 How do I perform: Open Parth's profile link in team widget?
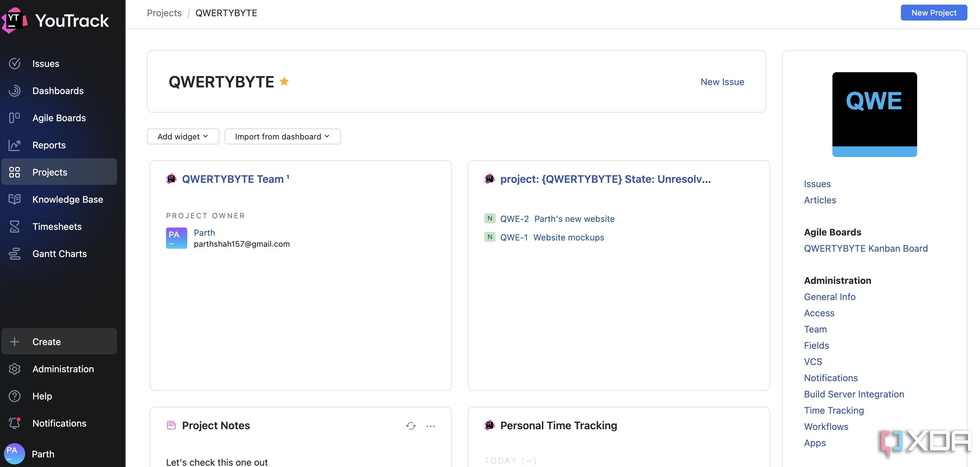coord(204,233)
